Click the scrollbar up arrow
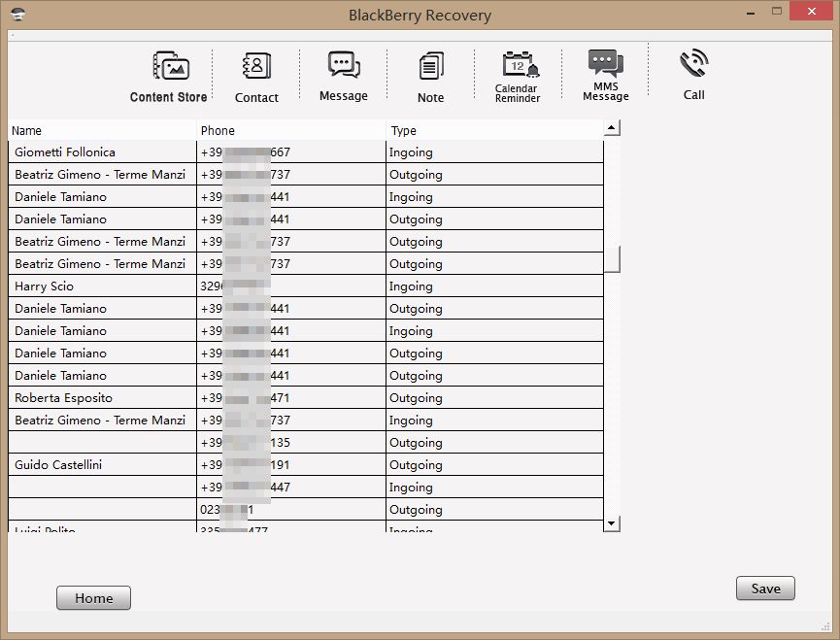 (x=612, y=127)
